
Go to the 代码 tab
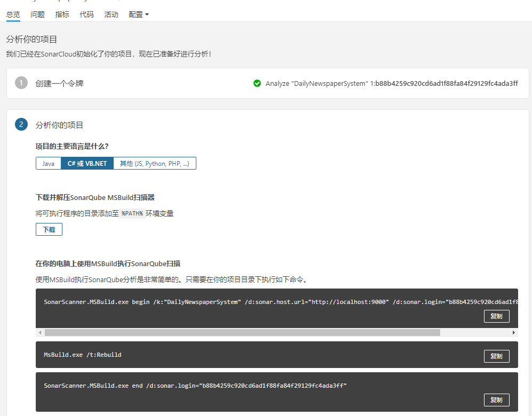tap(86, 14)
